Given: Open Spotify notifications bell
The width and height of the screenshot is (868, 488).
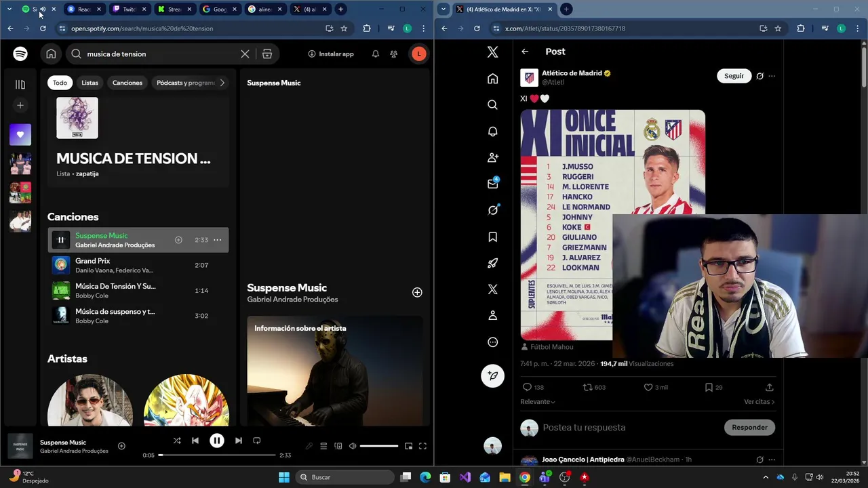Looking at the screenshot, I should click(376, 54).
